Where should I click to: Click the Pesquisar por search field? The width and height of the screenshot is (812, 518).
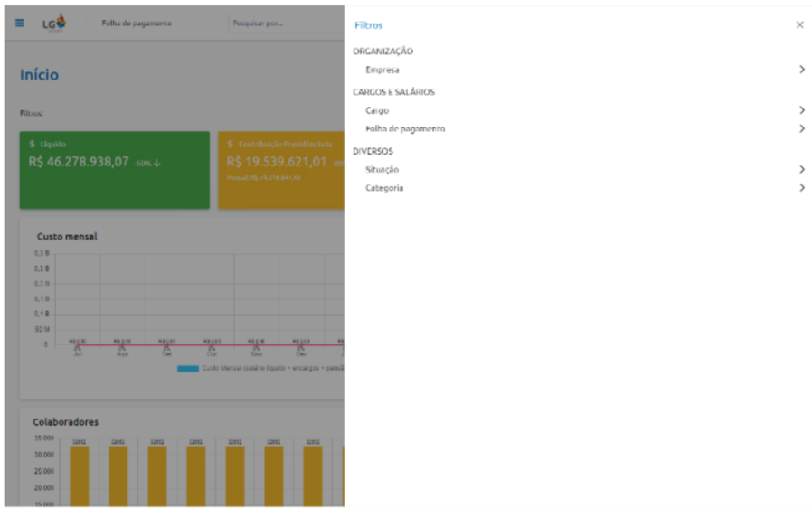(286, 24)
